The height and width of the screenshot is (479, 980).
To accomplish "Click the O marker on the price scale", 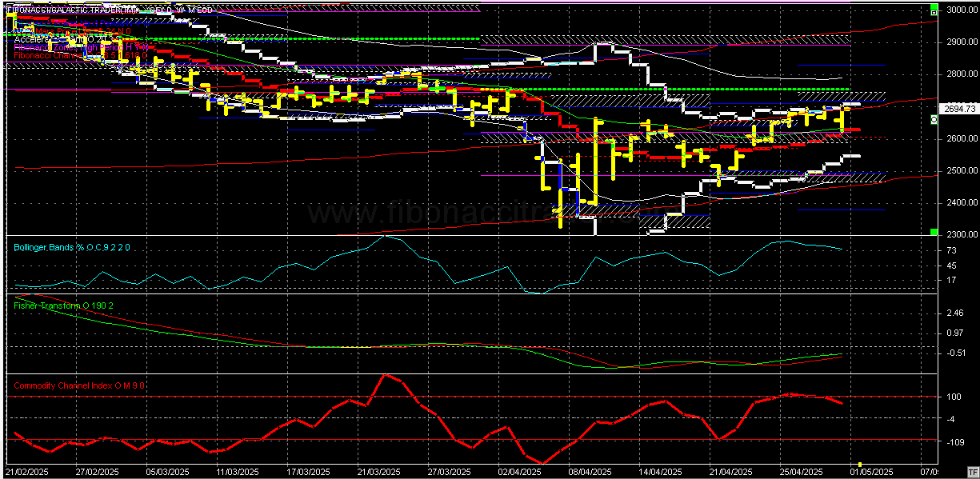I will pos(934,119).
